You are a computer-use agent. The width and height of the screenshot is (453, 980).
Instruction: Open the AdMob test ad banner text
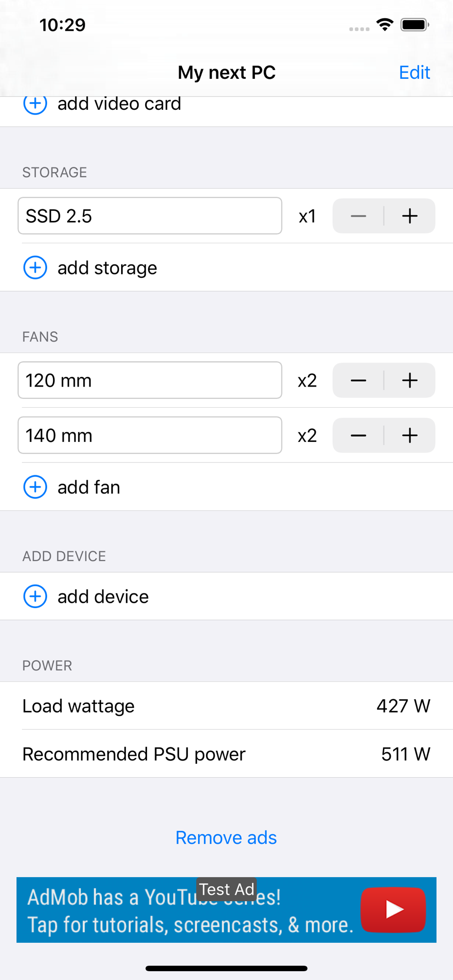click(x=190, y=911)
